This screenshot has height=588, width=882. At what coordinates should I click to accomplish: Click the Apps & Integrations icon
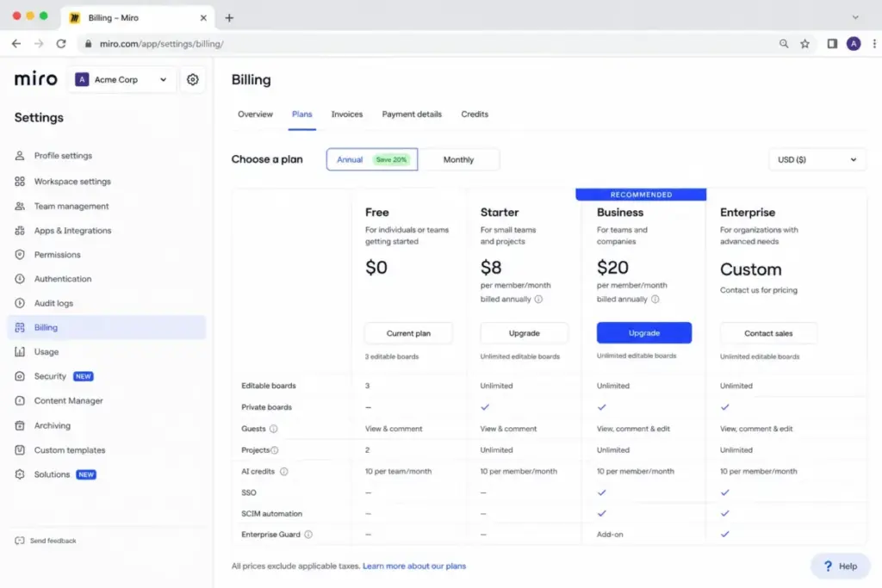pos(20,231)
